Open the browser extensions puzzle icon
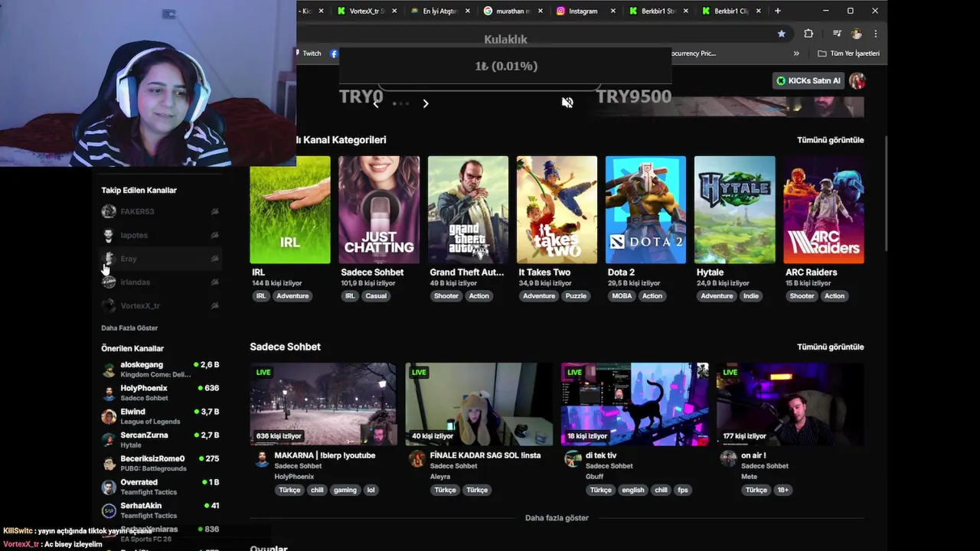 tap(808, 34)
